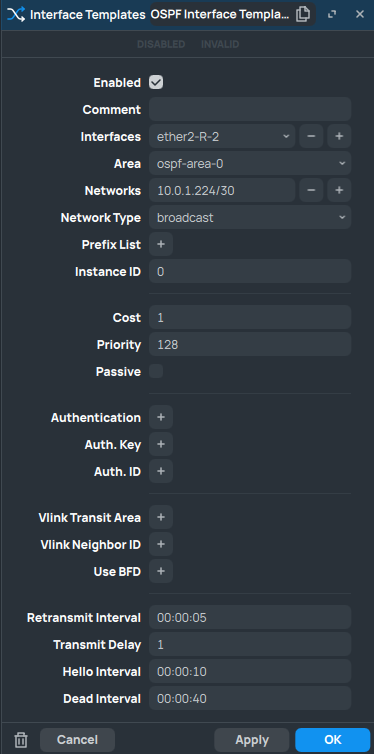
Task: Click the INVALID status label
Action: 220,44
